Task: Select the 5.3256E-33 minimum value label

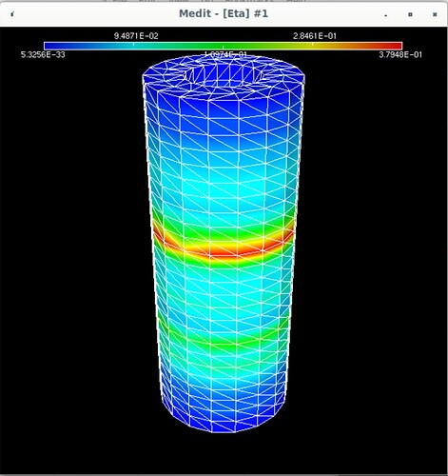Action: [x=43, y=55]
